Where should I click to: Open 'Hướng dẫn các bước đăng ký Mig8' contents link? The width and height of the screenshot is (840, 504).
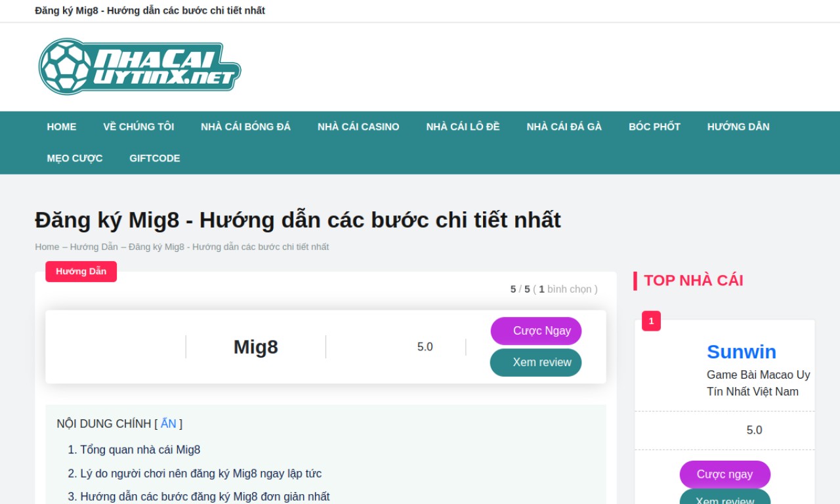[205, 497]
